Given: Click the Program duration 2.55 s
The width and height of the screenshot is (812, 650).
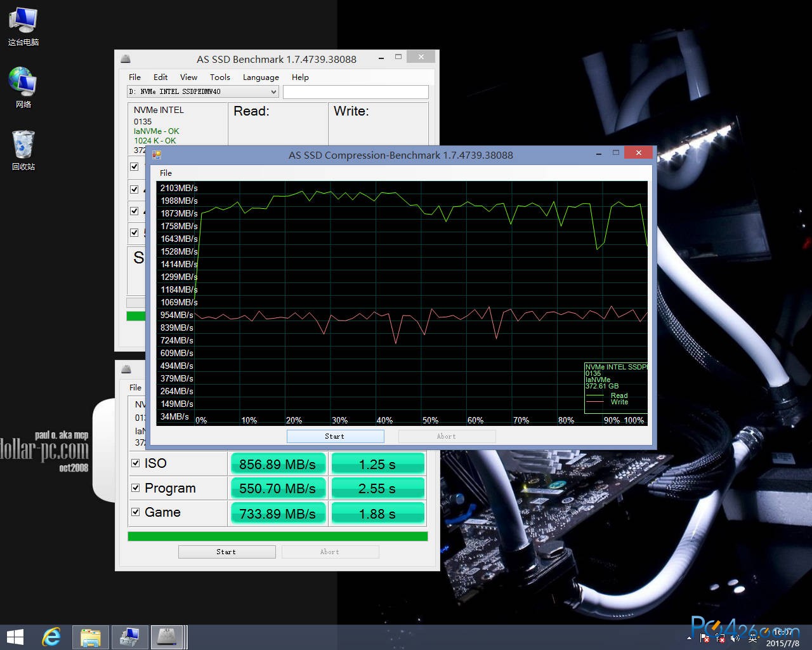Looking at the screenshot, I should pos(377,488).
